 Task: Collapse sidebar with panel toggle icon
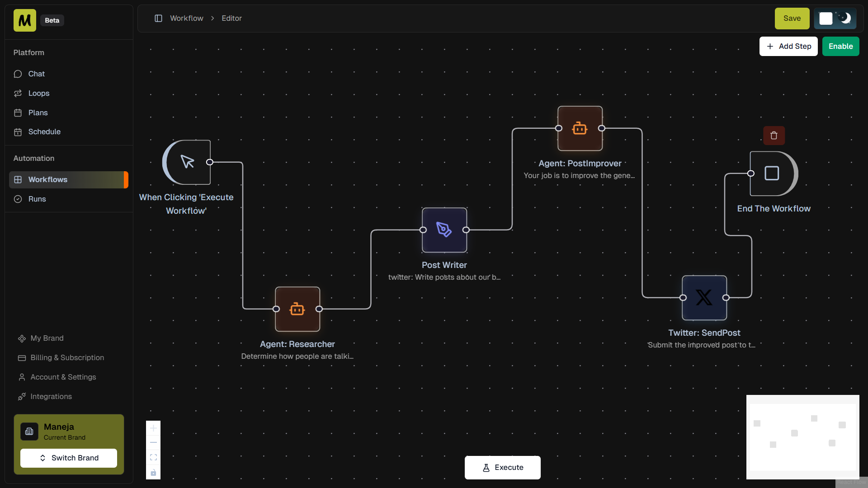158,19
